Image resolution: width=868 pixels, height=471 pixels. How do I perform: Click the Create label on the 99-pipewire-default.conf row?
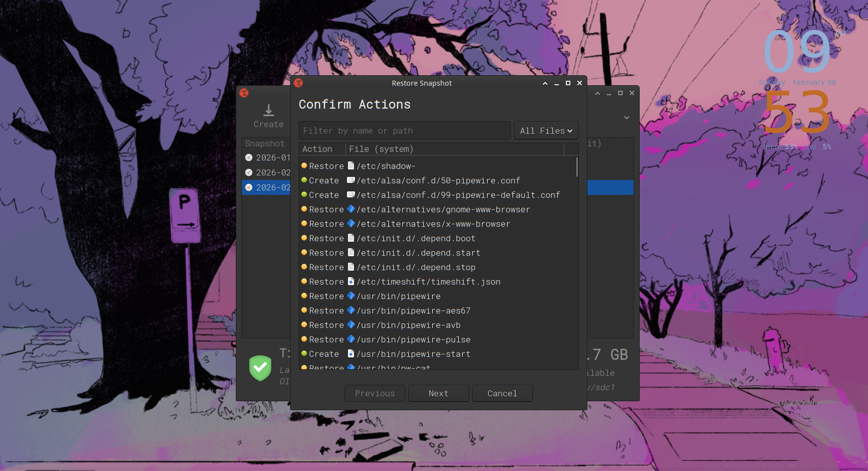(x=324, y=195)
